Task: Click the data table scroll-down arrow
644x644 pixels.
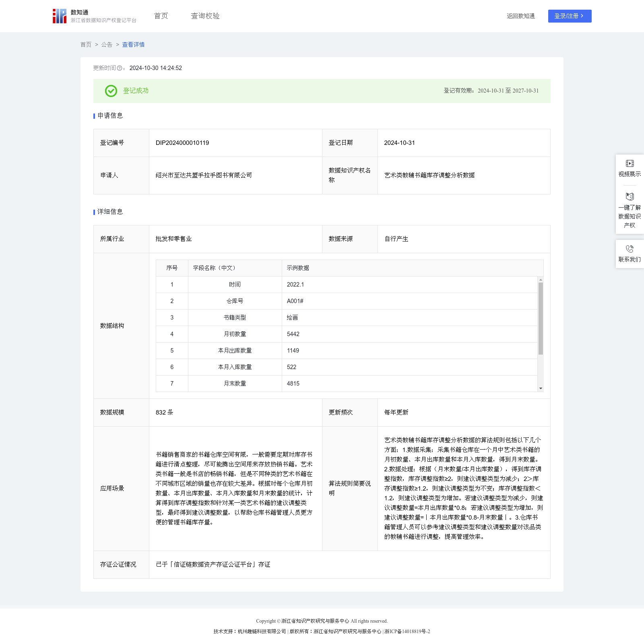Action: (541, 388)
